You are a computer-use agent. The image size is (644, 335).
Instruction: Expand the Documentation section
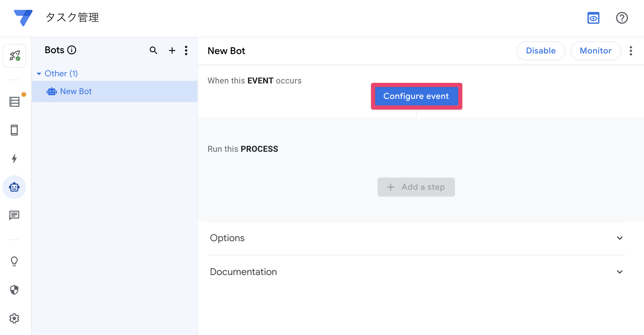(x=620, y=272)
